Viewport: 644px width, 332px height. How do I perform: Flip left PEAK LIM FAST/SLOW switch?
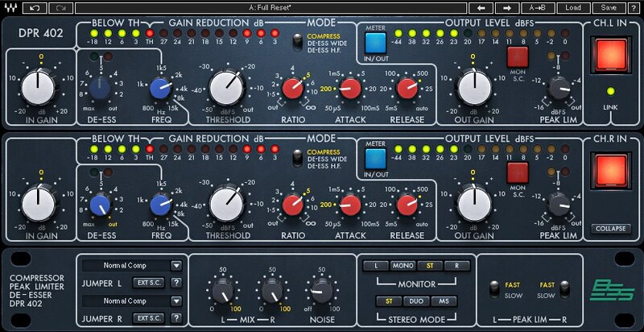point(495,289)
